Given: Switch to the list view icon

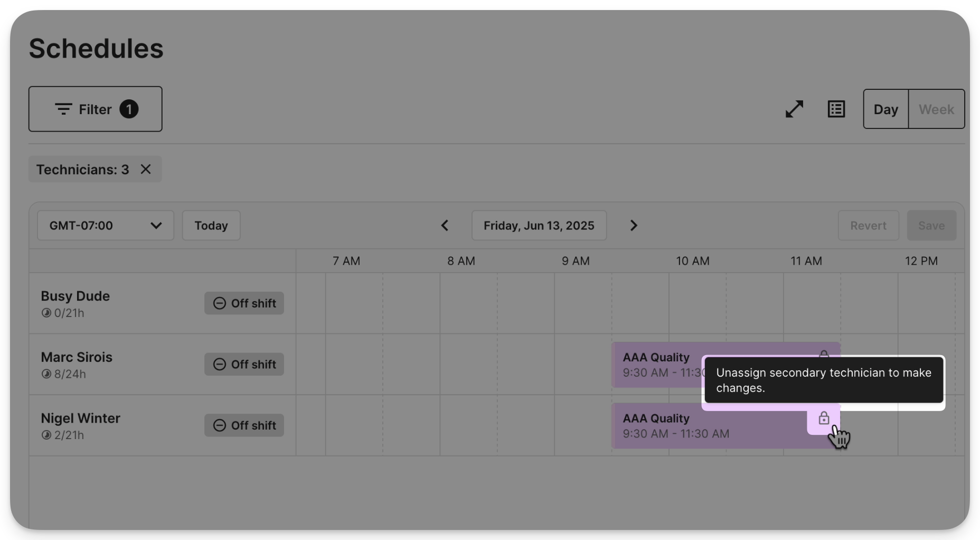Looking at the screenshot, I should pos(836,109).
